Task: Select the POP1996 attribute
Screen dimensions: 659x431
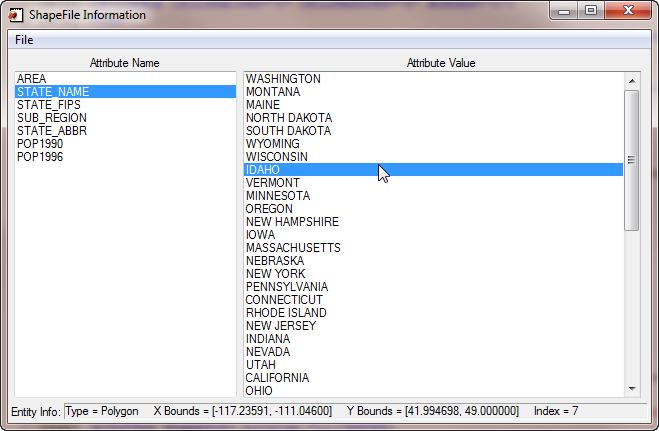Action: (x=125, y=157)
